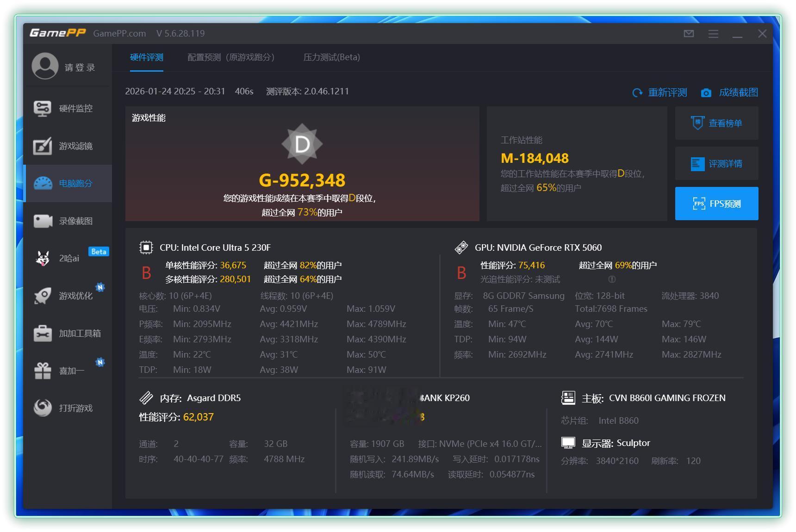The width and height of the screenshot is (796, 532).
Task: Click the CPU single-core score 36,675
Action: pos(233,265)
